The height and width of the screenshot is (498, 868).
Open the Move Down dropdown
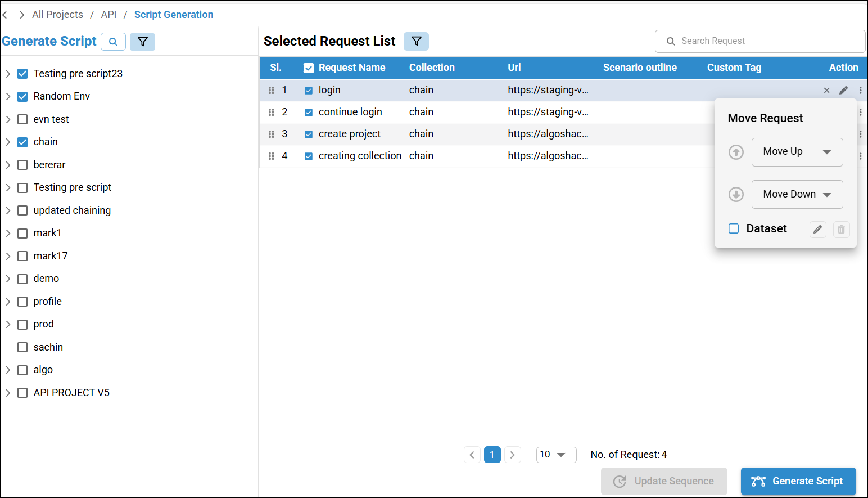tap(797, 194)
